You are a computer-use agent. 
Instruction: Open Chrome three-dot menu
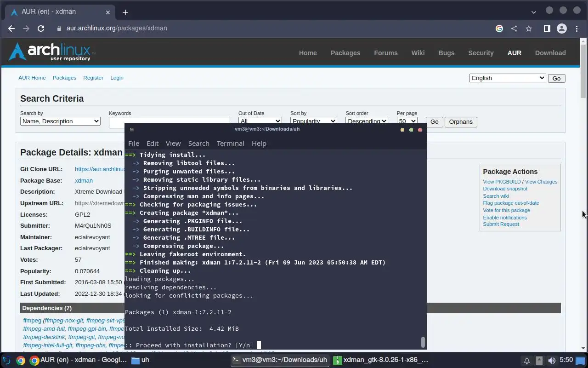(577, 29)
